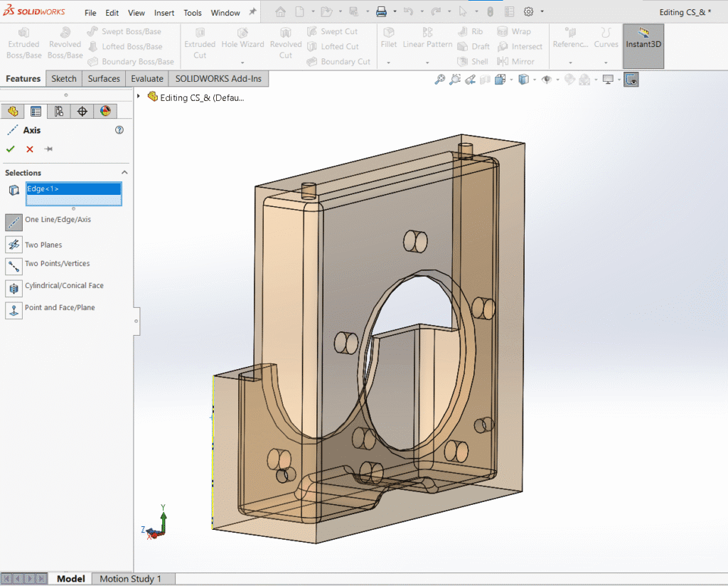This screenshot has height=586, width=728.
Task: Click the Section View icon
Action: coord(485,80)
